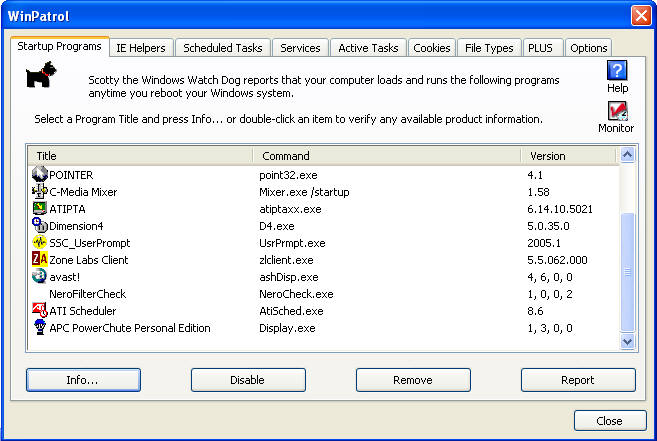Select the C-Media Mixer entry

point(83,192)
